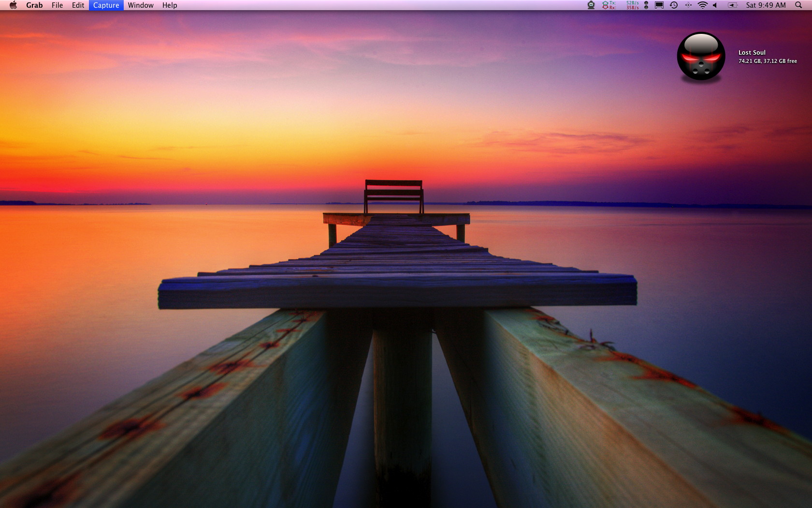
Task: Select the Lost Soul drive label
Action: [752, 52]
